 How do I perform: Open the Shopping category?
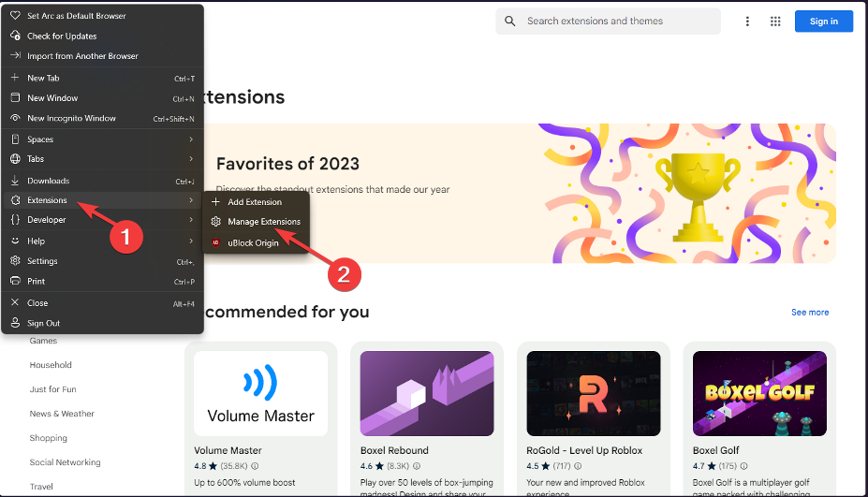(48, 438)
